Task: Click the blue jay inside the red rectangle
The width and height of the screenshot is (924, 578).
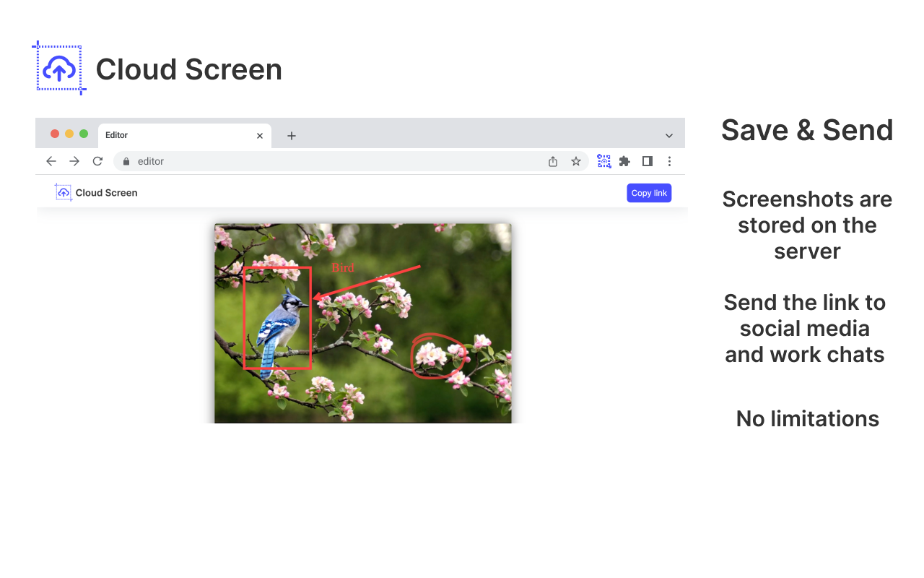Action: pos(279,324)
